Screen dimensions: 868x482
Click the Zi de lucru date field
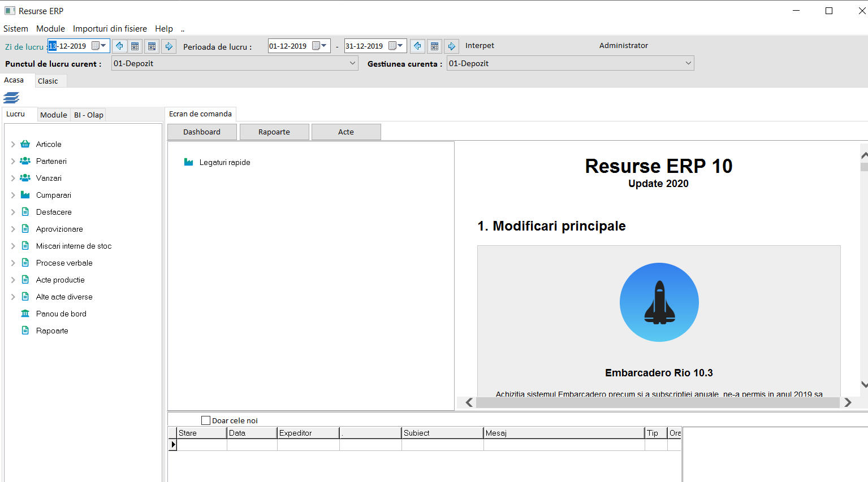click(x=71, y=46)
